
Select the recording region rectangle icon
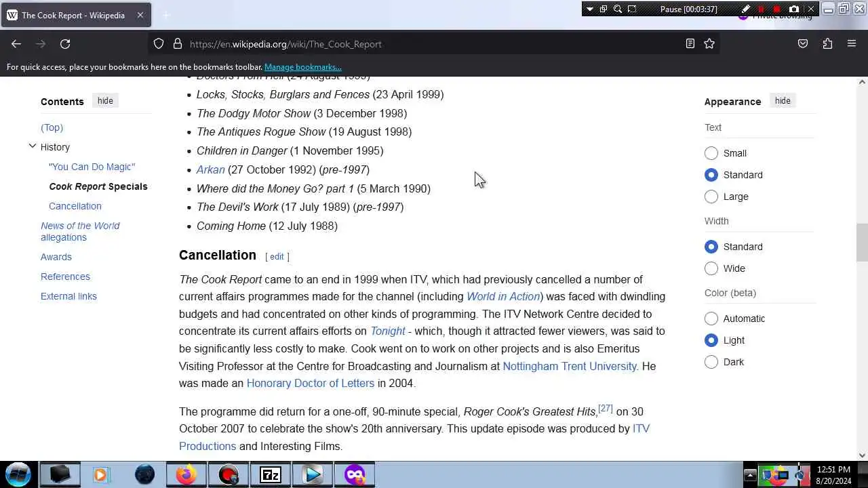[x=632, y=9]
